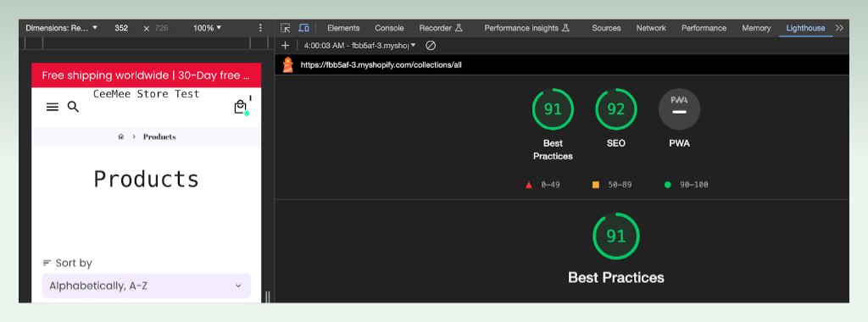Image resolution: width=868 pixels, height=322 pixels.
Task: Switch to the Memory tab
Action: 756,28
